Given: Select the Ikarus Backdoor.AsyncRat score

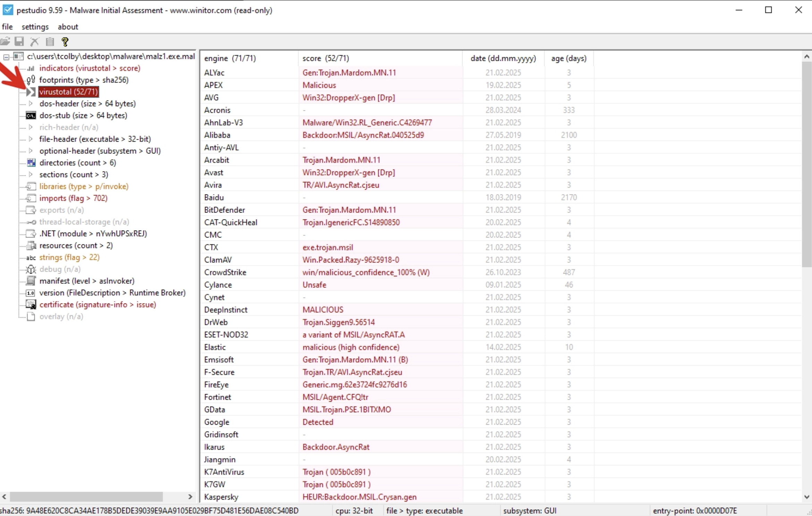Looking at the screenshot, I should [x=336, y=447].
